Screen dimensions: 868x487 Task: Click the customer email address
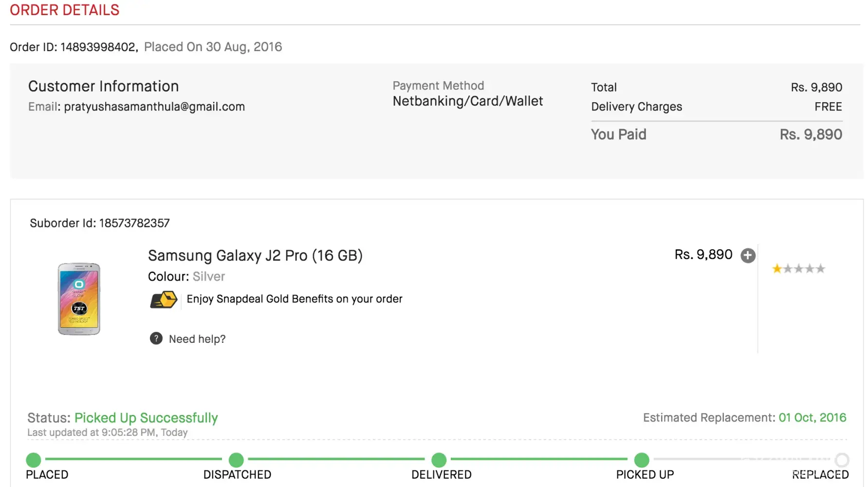[154, 107]
